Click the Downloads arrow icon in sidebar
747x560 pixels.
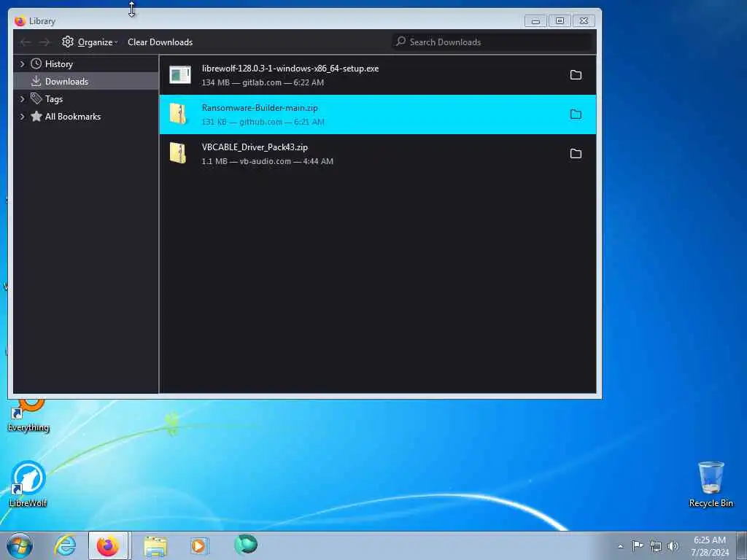pos(36,82)
